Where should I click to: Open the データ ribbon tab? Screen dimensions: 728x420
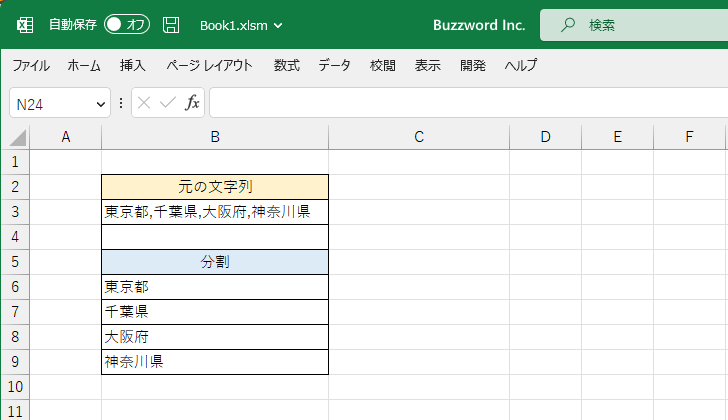pyautogui.click(x=334, y=65)
